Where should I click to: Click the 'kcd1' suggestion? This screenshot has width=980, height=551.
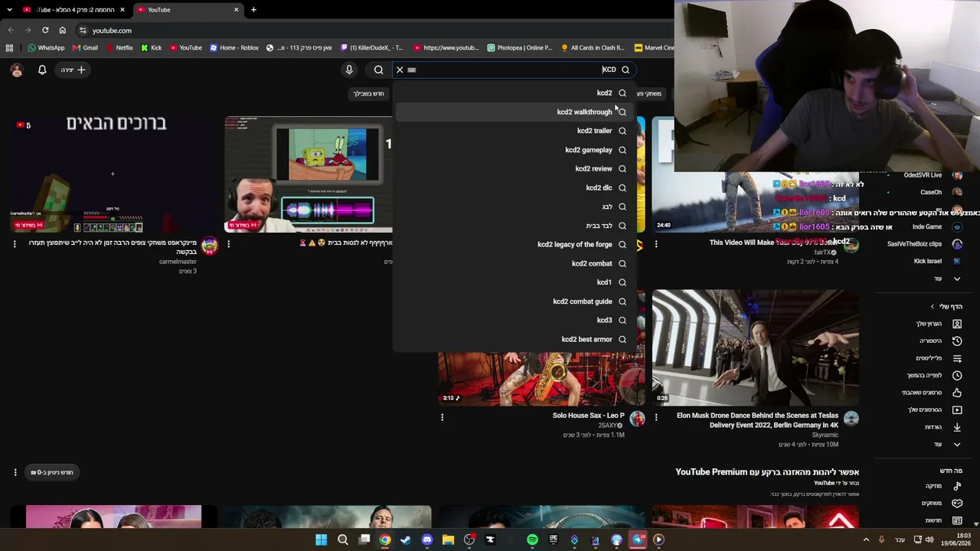click(x=514, y=282)
